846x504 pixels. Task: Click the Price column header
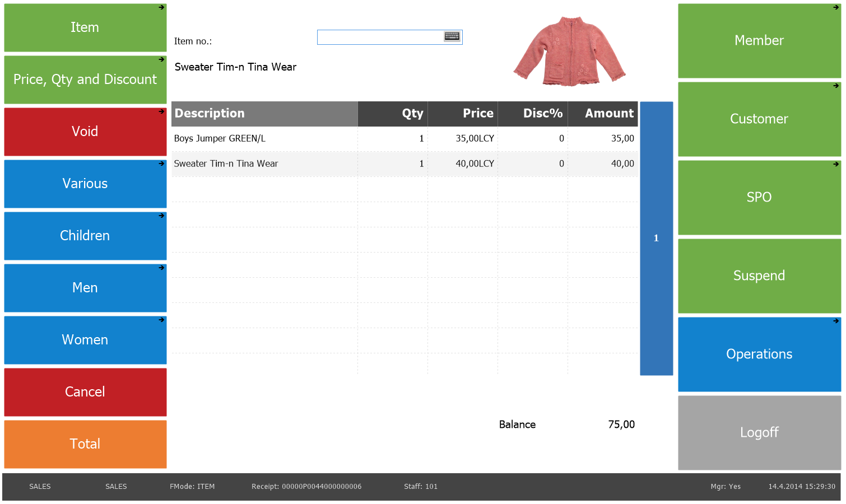tap(463, 114)
